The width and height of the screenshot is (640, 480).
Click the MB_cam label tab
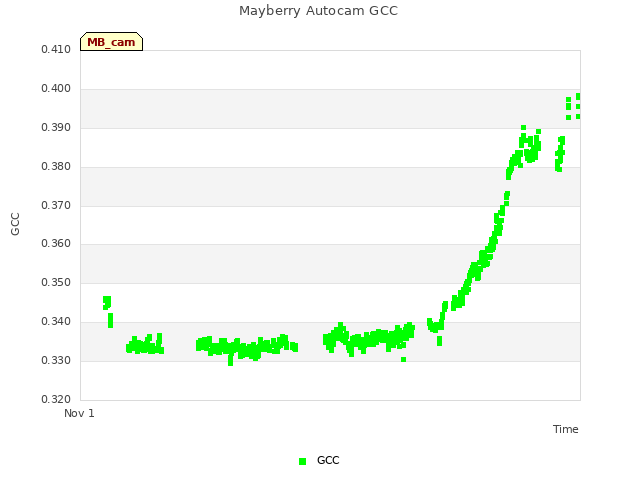click(111, 42)
